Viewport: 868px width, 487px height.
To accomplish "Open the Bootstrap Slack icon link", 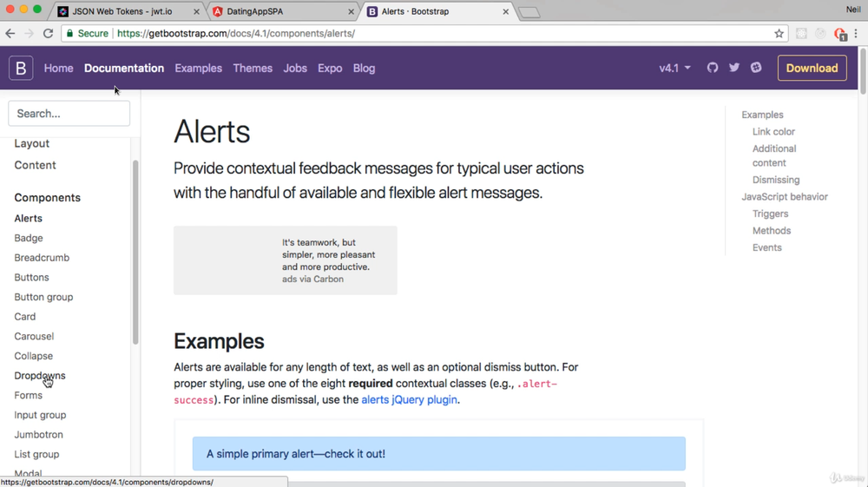I will click(x=756, y=68).
